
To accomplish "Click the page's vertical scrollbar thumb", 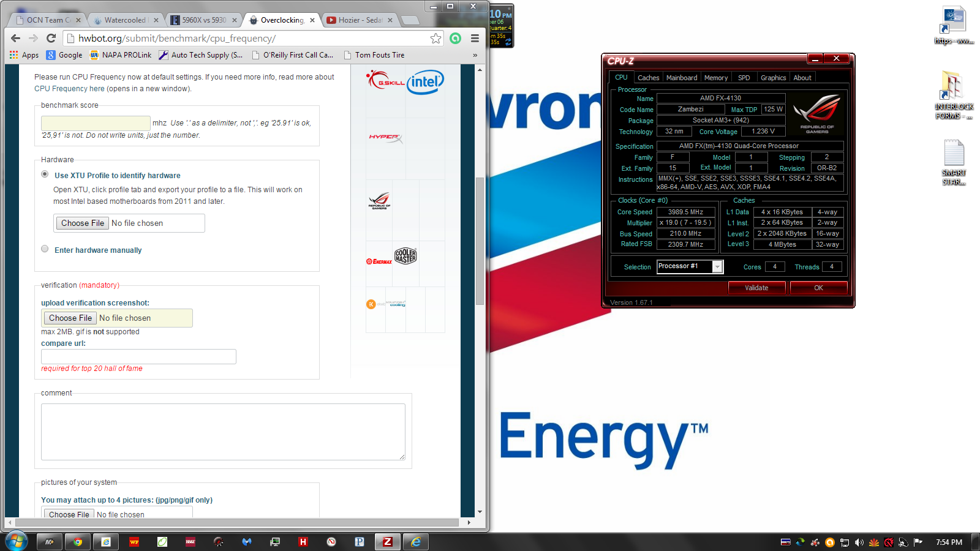I will [480, 241].
